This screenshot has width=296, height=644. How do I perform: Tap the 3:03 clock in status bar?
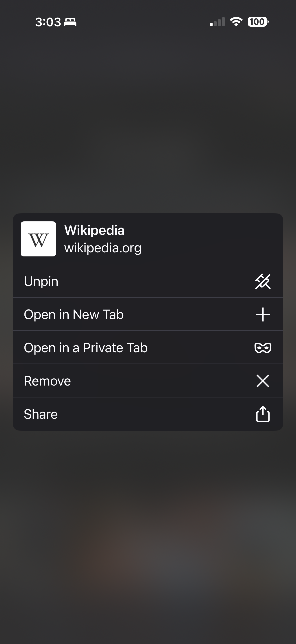point(48,22)
